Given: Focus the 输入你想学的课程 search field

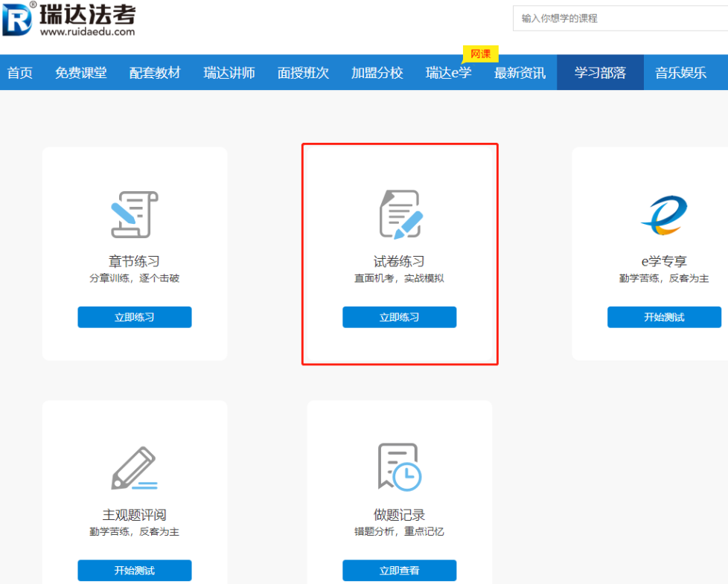Looking at the screenshot, I should click(x=620, y=19).
